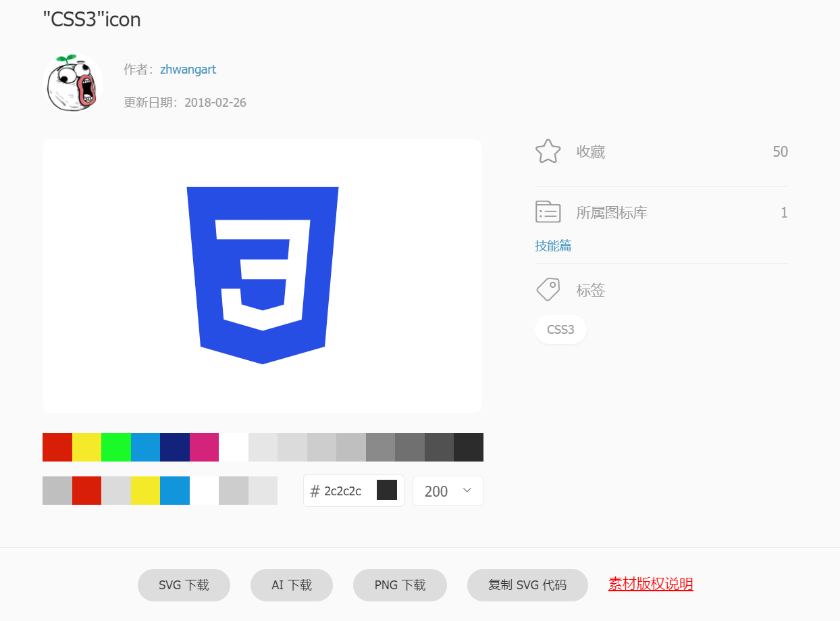Copy code with 复制 SVG 代码 button

click(x=527, y=585)
